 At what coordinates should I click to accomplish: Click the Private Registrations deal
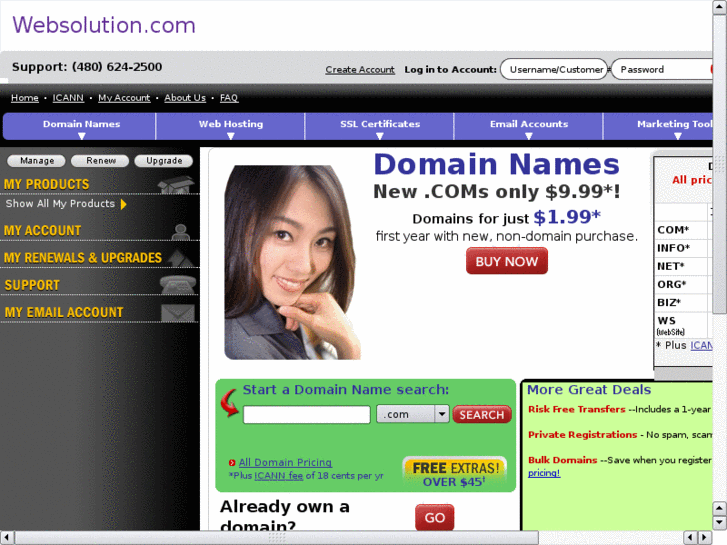[x=583, y=435]
